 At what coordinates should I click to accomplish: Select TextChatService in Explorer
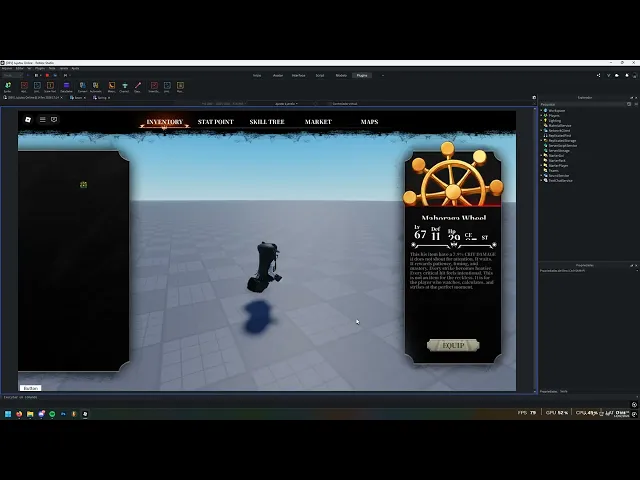[560, 180]
